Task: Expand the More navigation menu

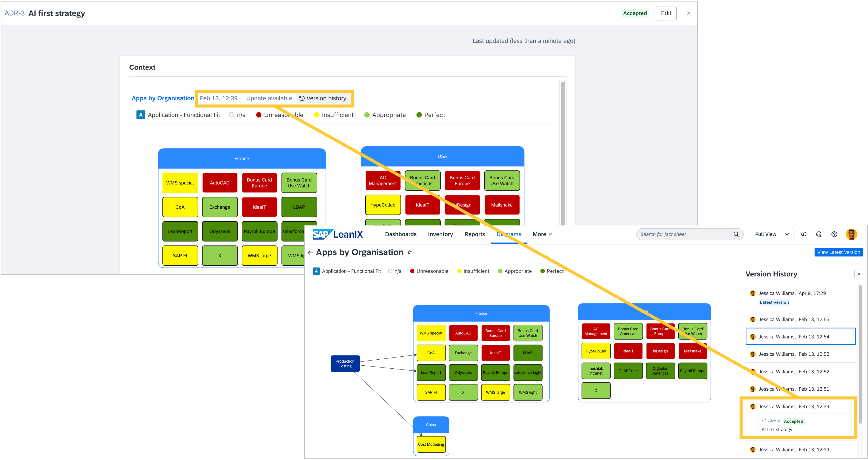Action: (542, 234)
